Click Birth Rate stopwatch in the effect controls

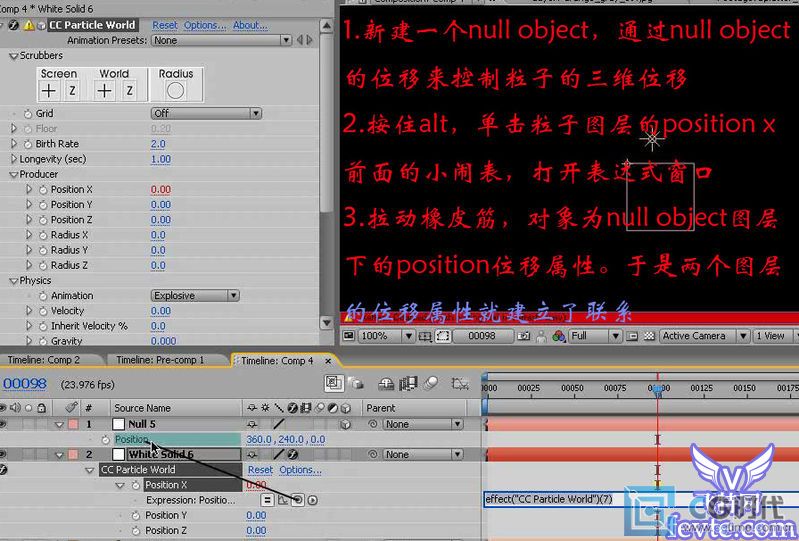click(28, 144)
